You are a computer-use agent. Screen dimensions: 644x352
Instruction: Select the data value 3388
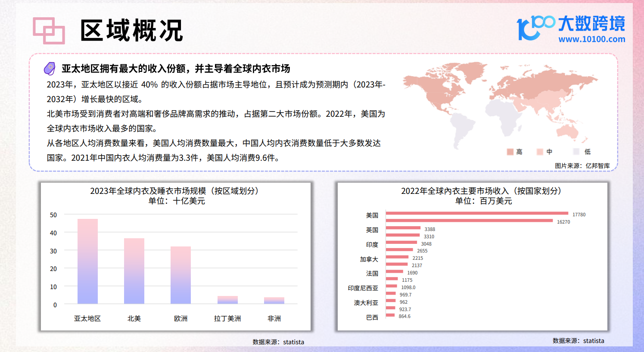[x=430, y=229]
